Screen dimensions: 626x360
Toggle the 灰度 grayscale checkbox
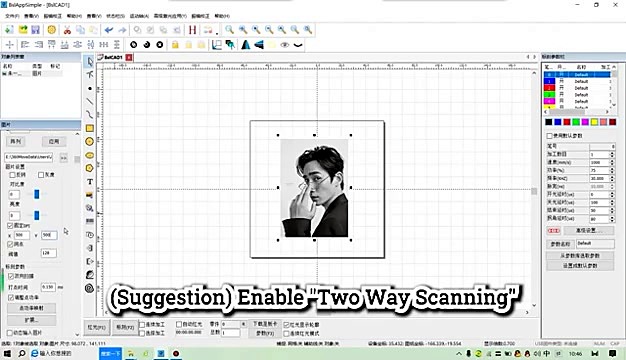point(41,175)
